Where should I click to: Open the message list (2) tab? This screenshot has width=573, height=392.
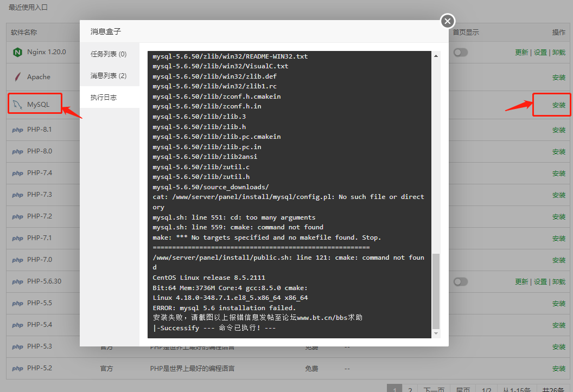click(x=109, y=75)
